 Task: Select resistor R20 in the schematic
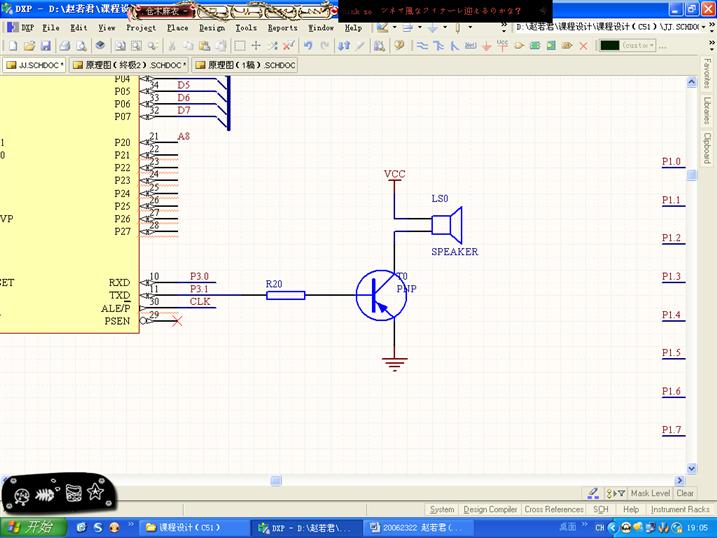[x=285, y=295]
